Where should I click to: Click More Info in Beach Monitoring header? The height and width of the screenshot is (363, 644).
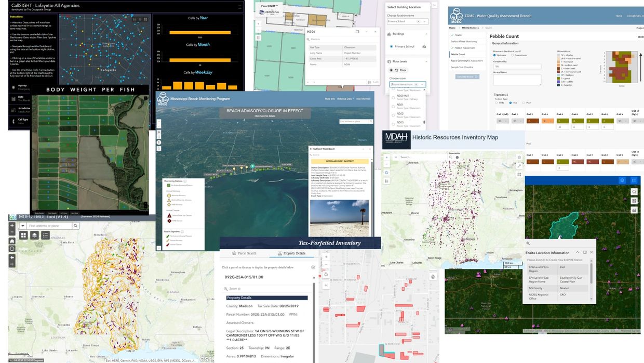coord(330,99)
